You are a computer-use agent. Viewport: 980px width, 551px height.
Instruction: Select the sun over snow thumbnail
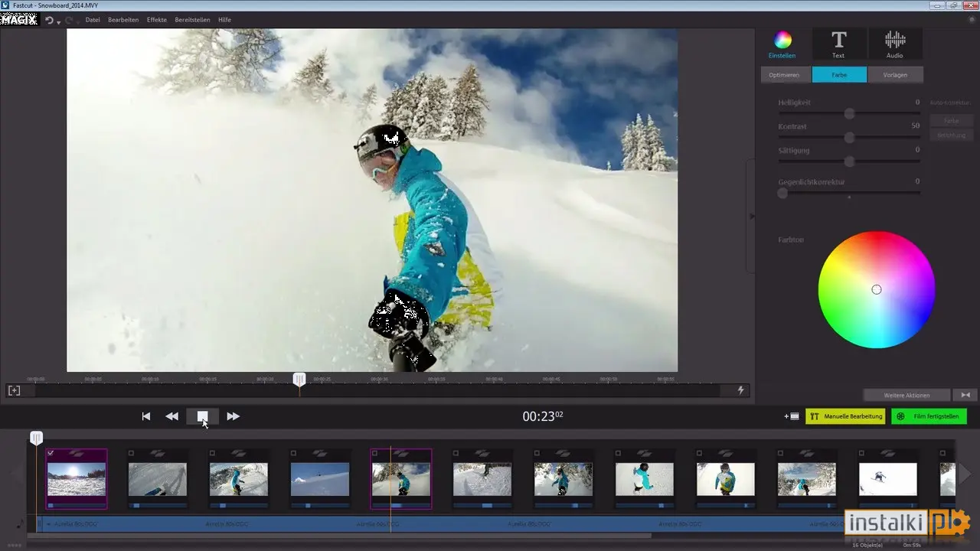[x=77, y=479]
